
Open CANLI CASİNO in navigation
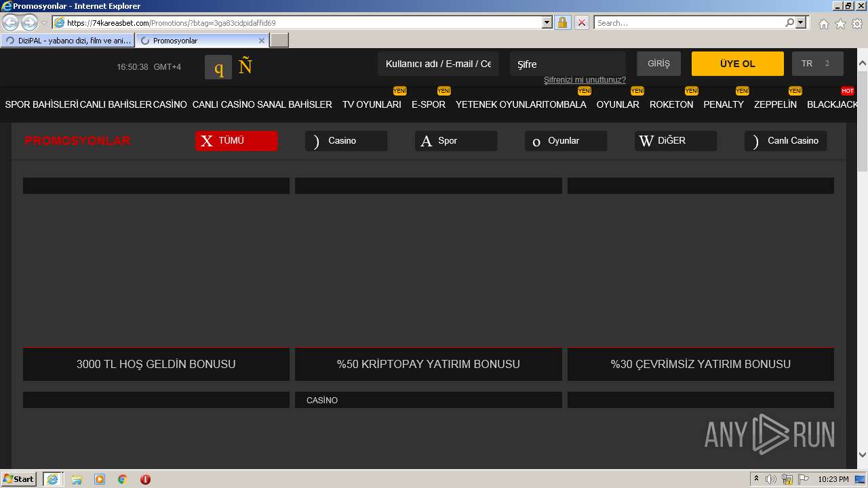click(224, 104)
